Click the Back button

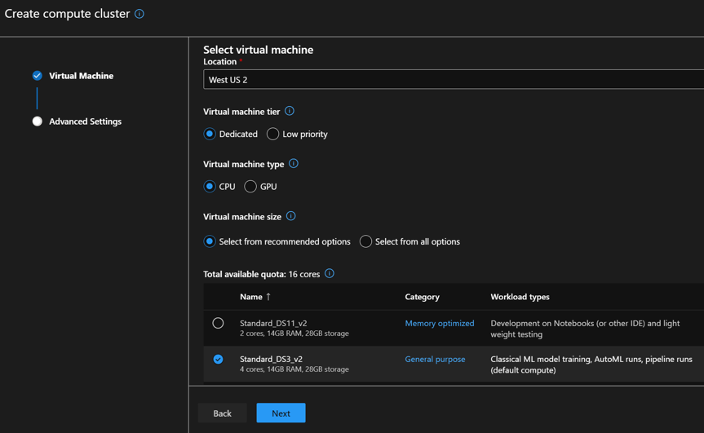[x=222, y=413]
